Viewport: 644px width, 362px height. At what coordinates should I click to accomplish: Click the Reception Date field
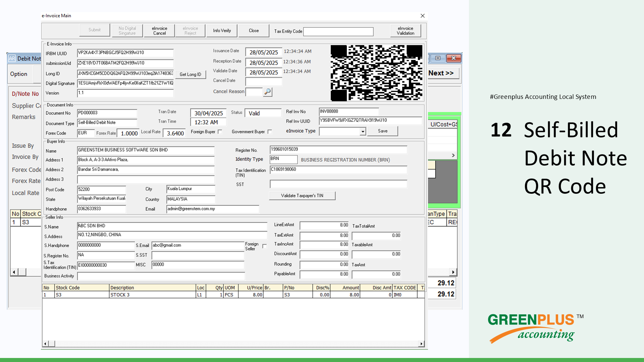pyautogui.click(x=264, y=62)
